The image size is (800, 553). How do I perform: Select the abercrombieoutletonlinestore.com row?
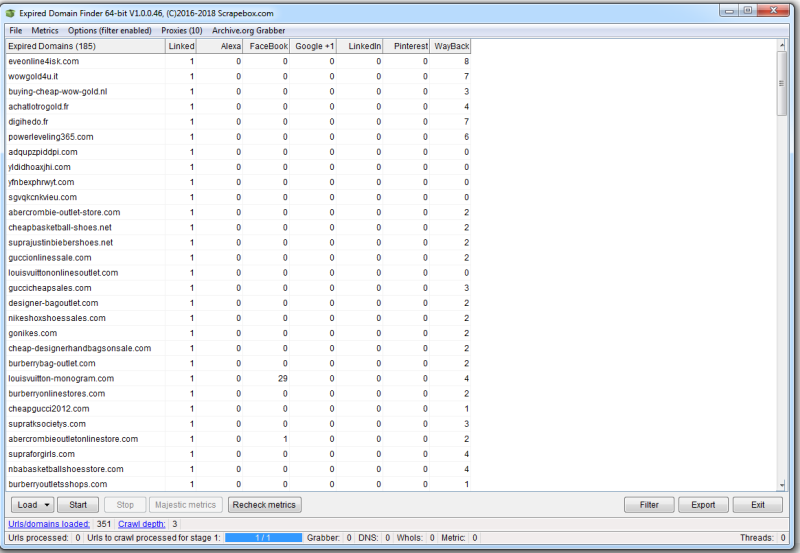tap(238, 439)
